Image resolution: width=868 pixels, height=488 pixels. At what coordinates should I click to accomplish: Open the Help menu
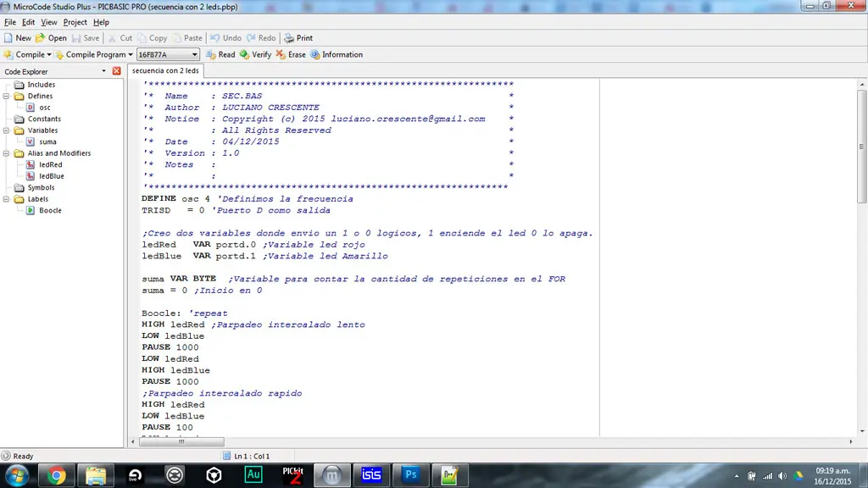101,22
